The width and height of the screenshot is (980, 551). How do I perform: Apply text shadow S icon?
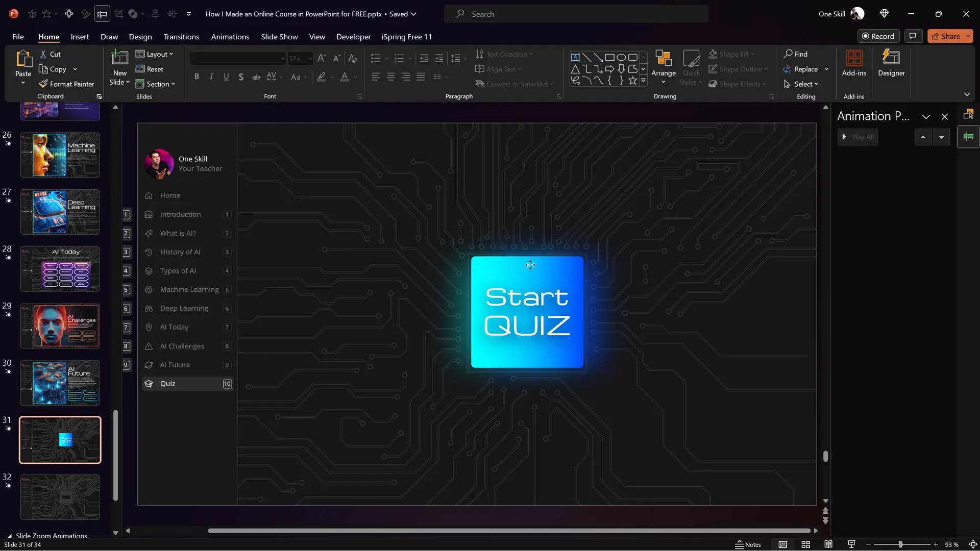click(x=241, y=77)
